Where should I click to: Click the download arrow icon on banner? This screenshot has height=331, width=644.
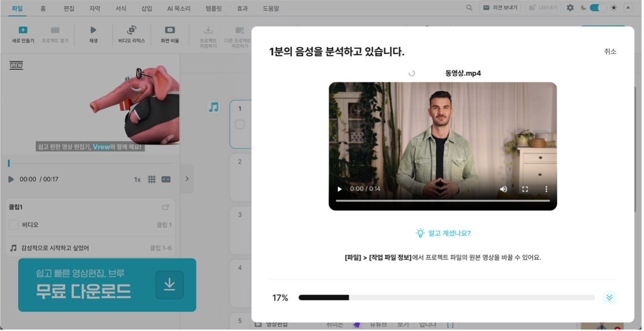pos(169,285)
